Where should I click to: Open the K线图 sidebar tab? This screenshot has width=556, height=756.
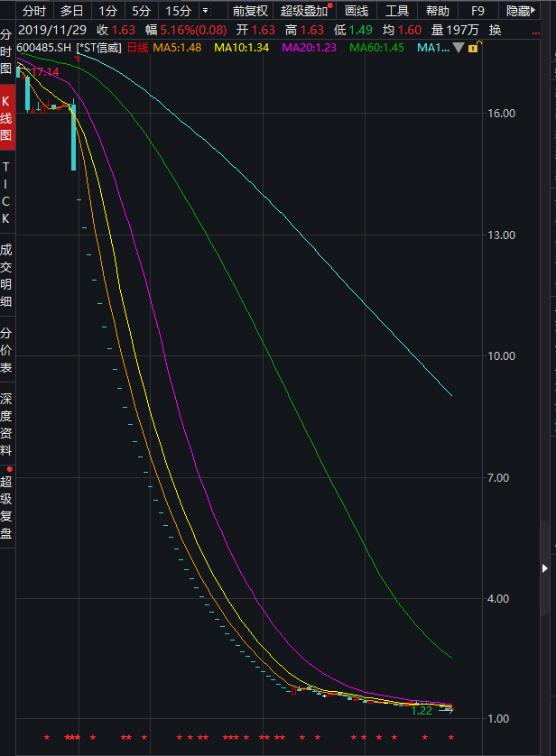(7, 119)
